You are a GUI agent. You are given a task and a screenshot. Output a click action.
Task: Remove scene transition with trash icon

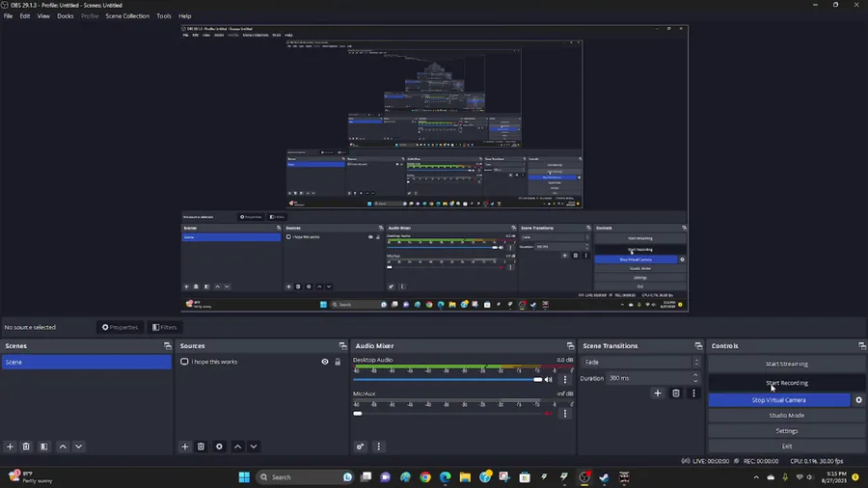click(676, 393)
